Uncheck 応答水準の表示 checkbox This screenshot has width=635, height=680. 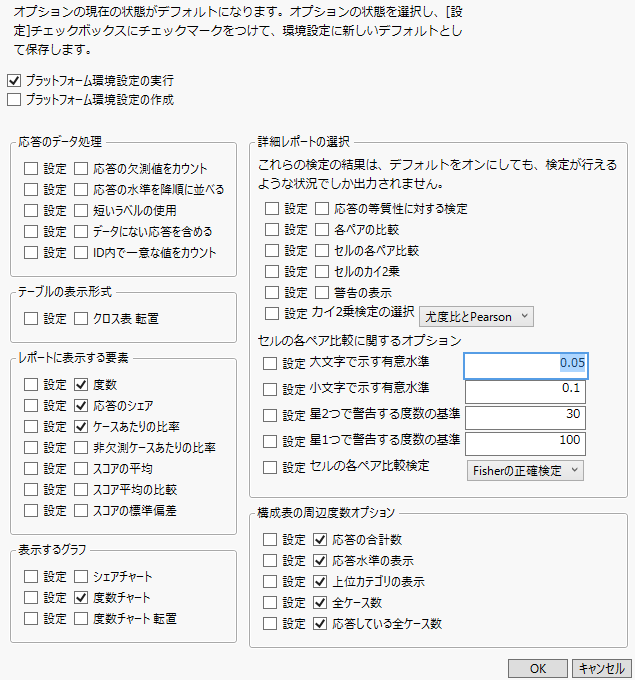tap(320, 561)
